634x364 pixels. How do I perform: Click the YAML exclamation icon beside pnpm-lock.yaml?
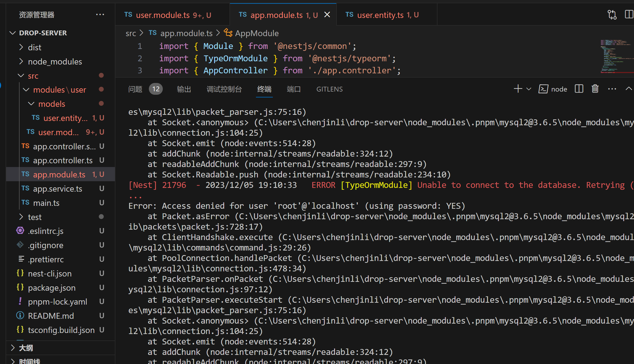pyautogui.click(x=20, y=301)
